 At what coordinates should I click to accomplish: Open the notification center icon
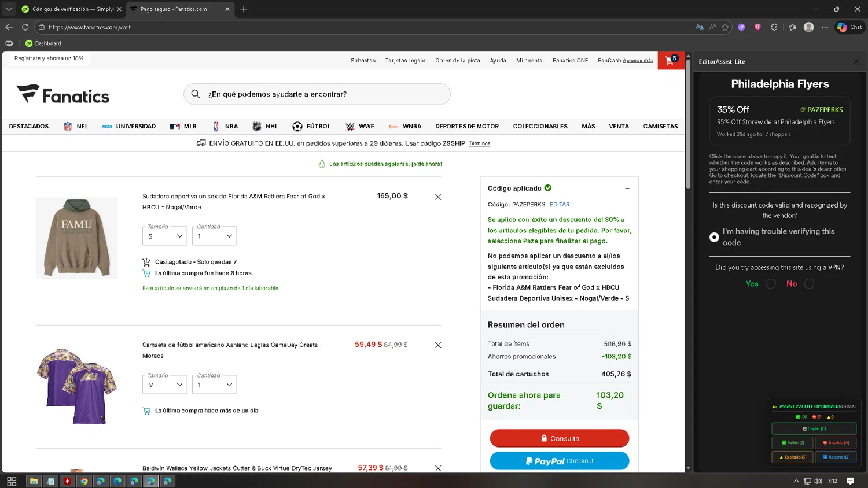850,481
